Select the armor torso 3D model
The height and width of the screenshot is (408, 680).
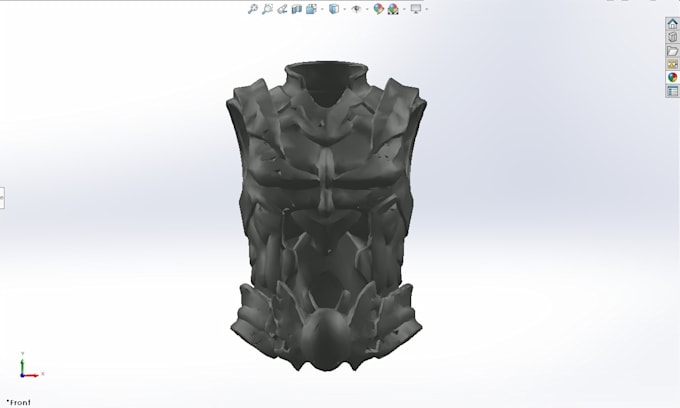point(326,217)
